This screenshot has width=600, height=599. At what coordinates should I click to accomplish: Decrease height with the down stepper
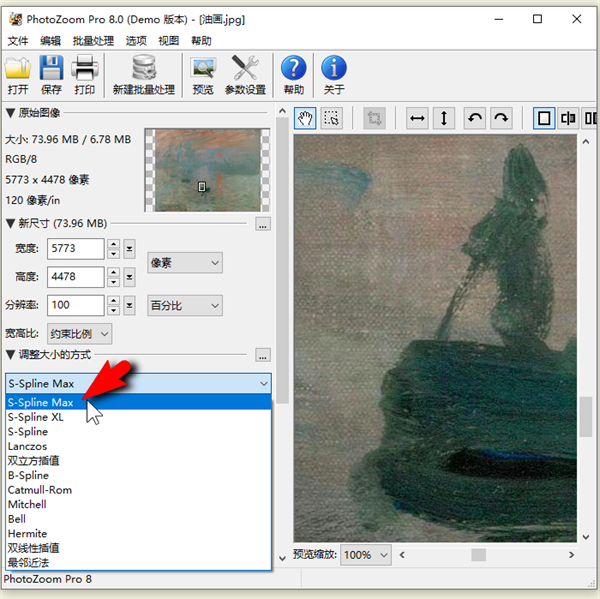pyautogui.click(x=114, y=282)
